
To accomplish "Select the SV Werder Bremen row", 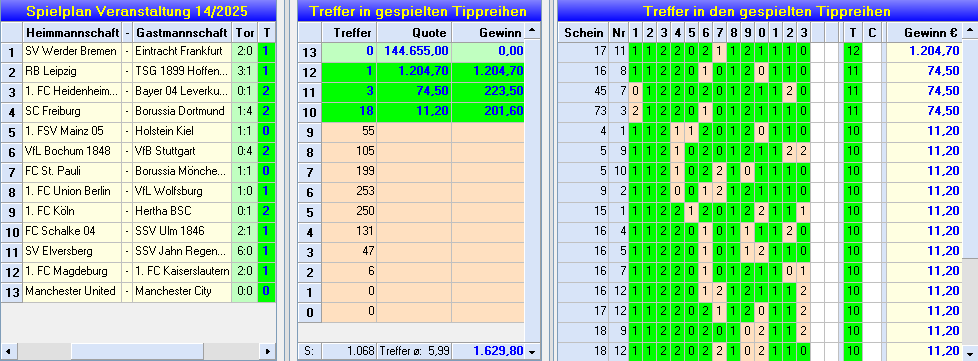I will [x=138, y=51].
